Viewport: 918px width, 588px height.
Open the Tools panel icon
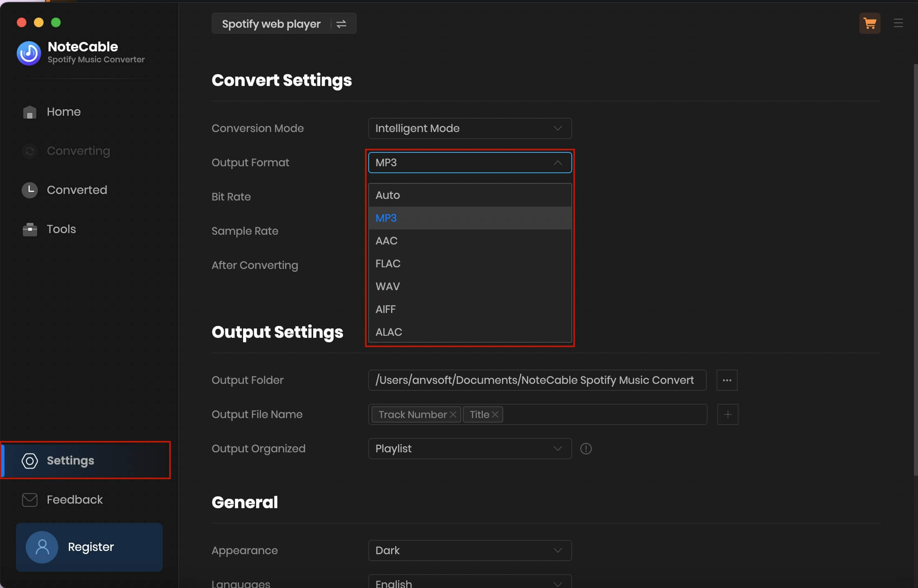[x=29, y=229]
